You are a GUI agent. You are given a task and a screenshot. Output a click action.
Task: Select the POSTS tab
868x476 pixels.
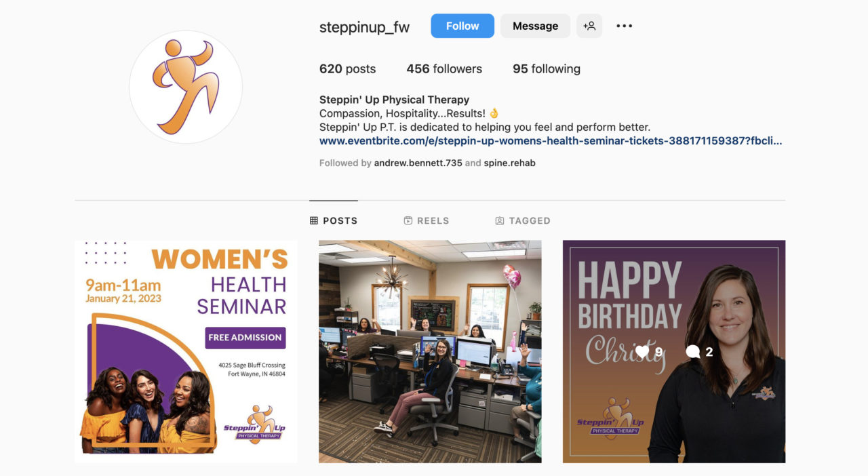click(x=334, y=220)
